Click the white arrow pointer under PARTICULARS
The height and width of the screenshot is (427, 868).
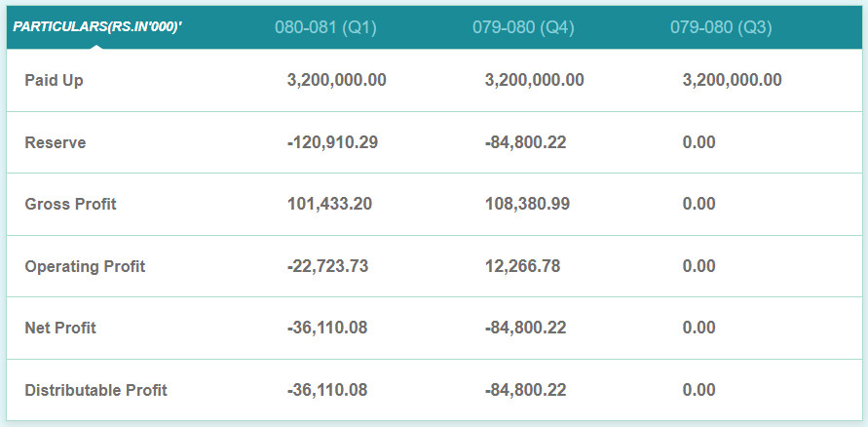point(96,47)
